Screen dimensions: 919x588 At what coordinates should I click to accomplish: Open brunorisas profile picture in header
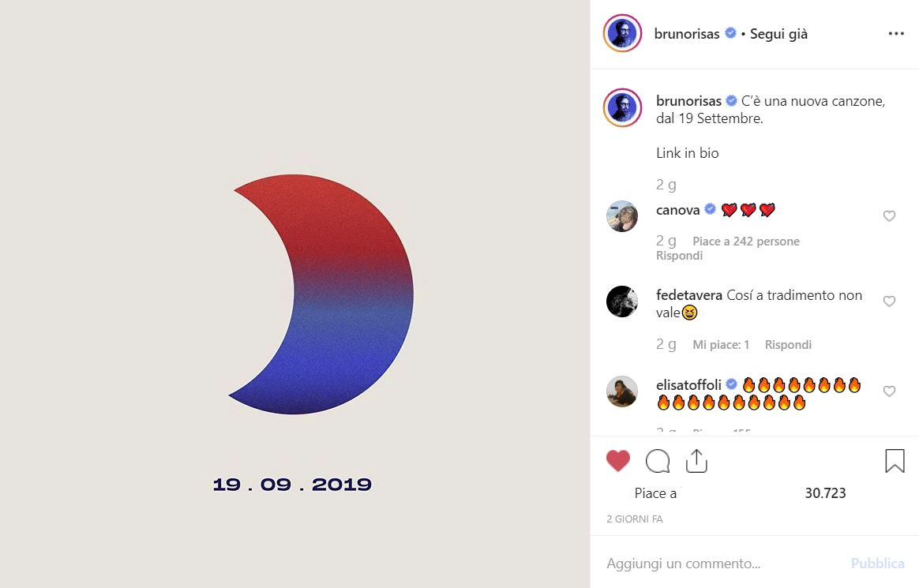point(622,33)
